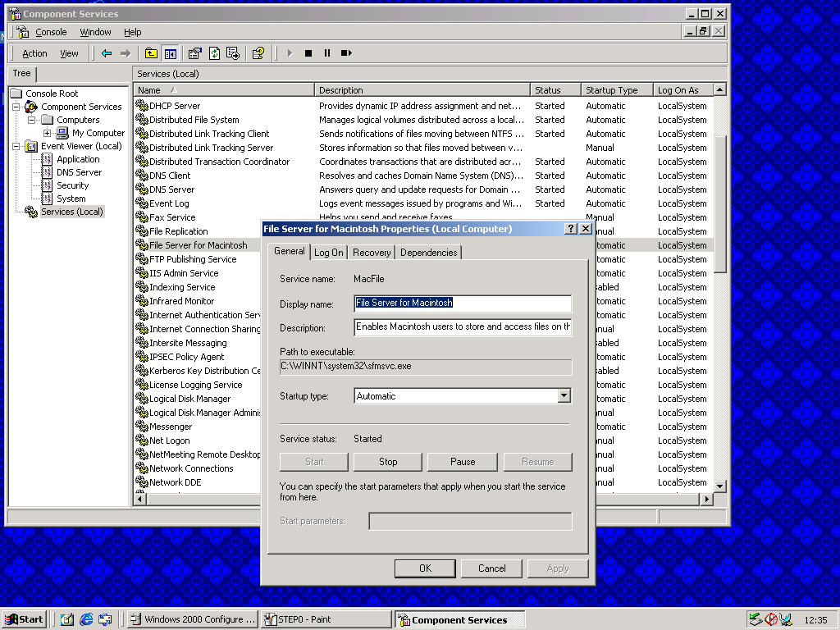Click the context help question mark button

pos(571,229)
